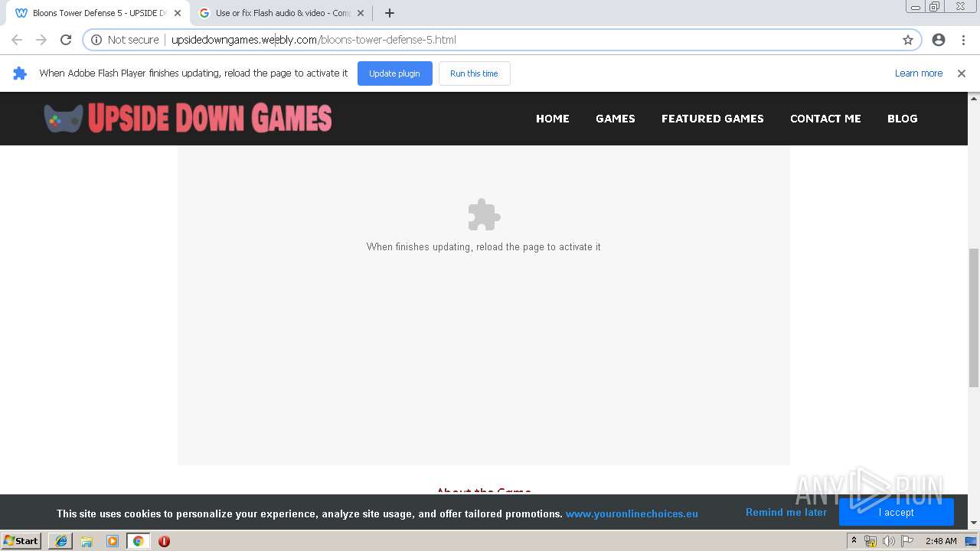Open Windows Media Player taskbar icon

tap(113, 541)
